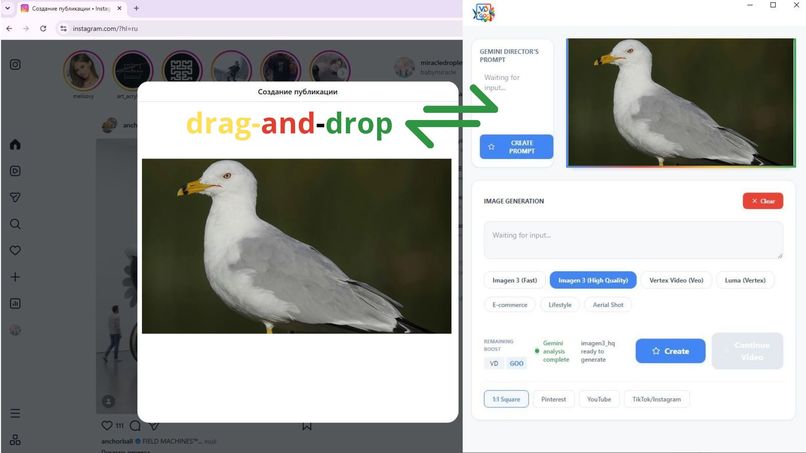The image size is (806, 453).
Task: Open miracledrople profile avatar at top right
Action: coord(404,67)
